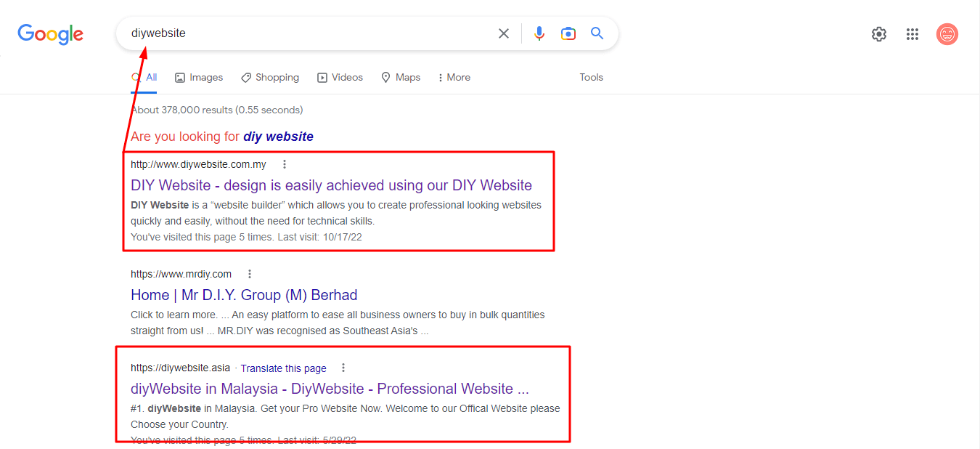Open options menu for diywebsite.com.my result
Image resolution: width=980 pixels, height=449 pixels.
pos(285,164)
